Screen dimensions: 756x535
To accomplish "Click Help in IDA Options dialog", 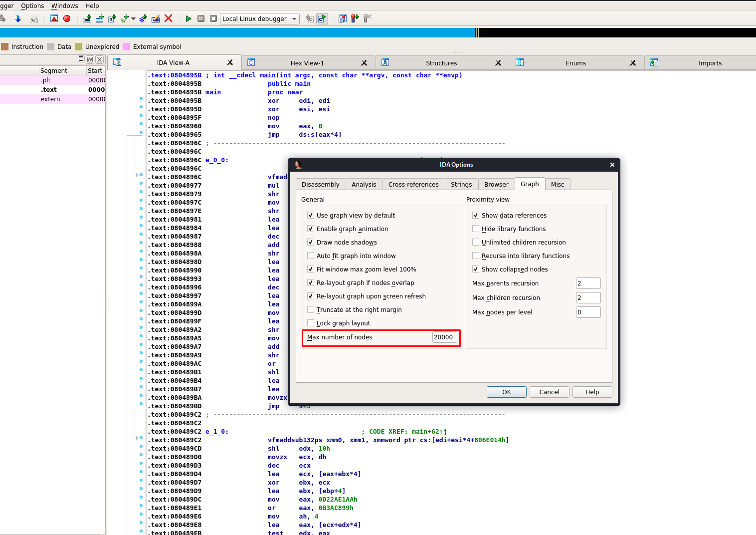I will 592,392.
